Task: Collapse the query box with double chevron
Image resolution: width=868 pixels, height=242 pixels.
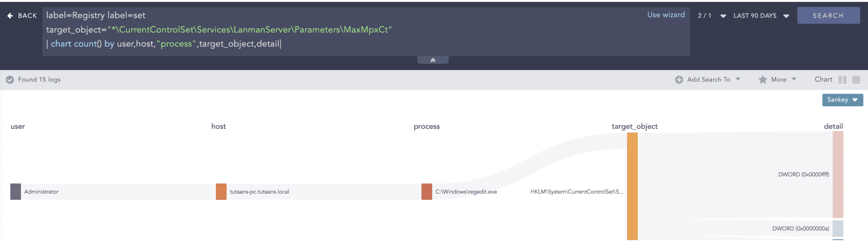Action: (433, 60)
